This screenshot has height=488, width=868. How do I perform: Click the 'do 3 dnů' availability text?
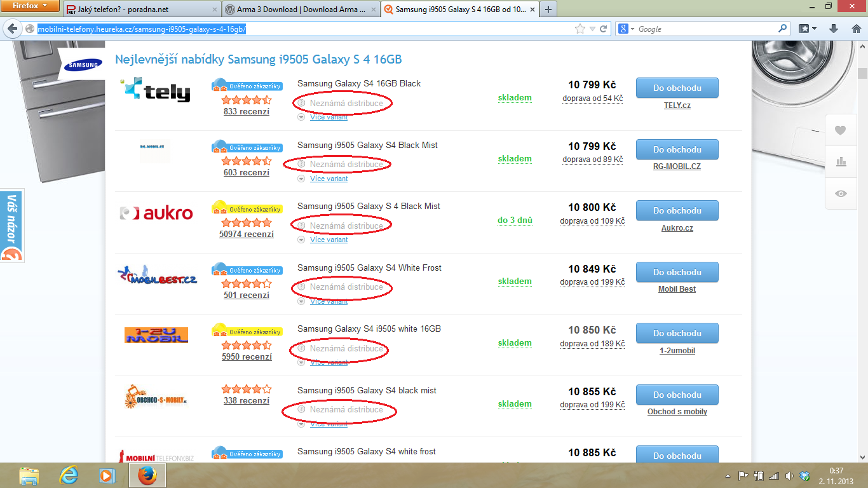[515, 220]
